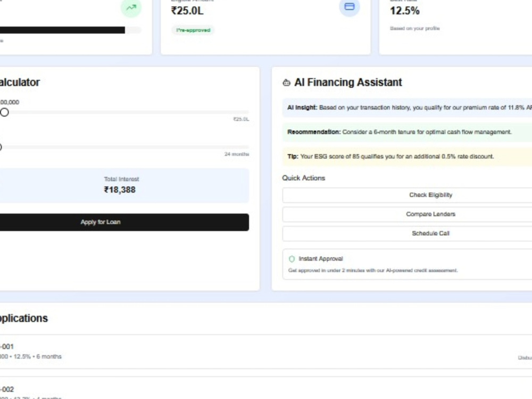Click the loan amount slider handle
This screenshot has height=399, width=532.
pyautogui.click(x=4, y=112)
